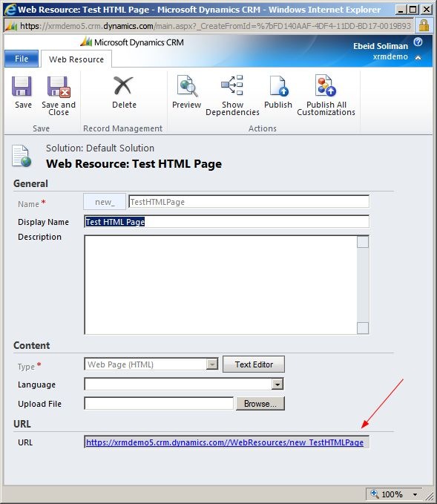Click the Description scrollbar down arrow

[363, 328]
